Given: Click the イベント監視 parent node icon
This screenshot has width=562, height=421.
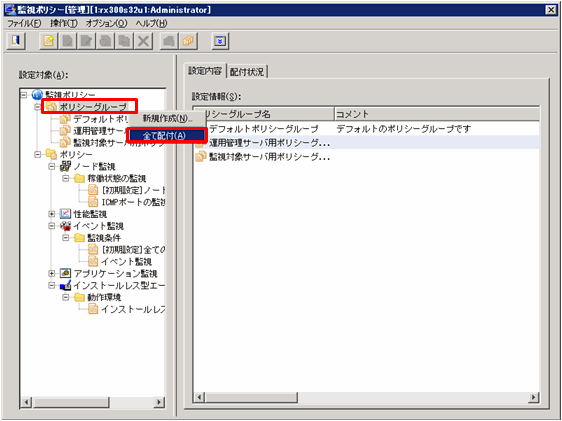Looking at the screenshot, I should click(66, 226).
